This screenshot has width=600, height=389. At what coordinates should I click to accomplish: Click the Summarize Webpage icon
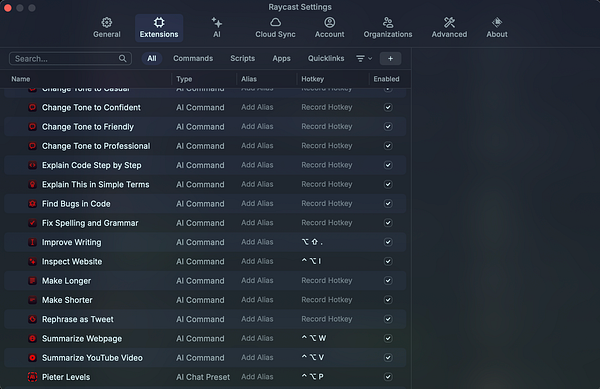(x=33, y=339)
